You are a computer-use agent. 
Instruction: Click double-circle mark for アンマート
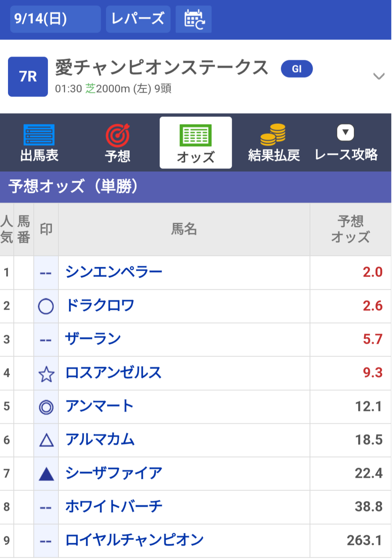point(46,407)
